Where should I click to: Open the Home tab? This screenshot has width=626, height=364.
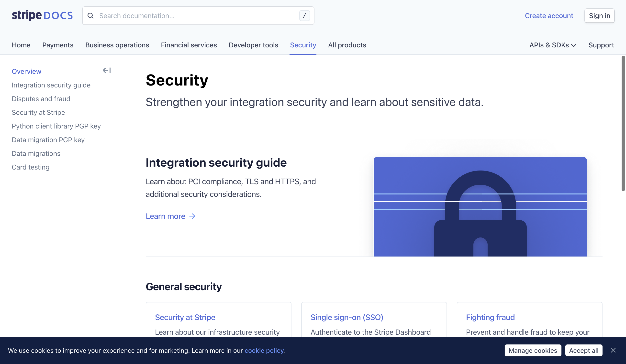[x=21, y=45]
